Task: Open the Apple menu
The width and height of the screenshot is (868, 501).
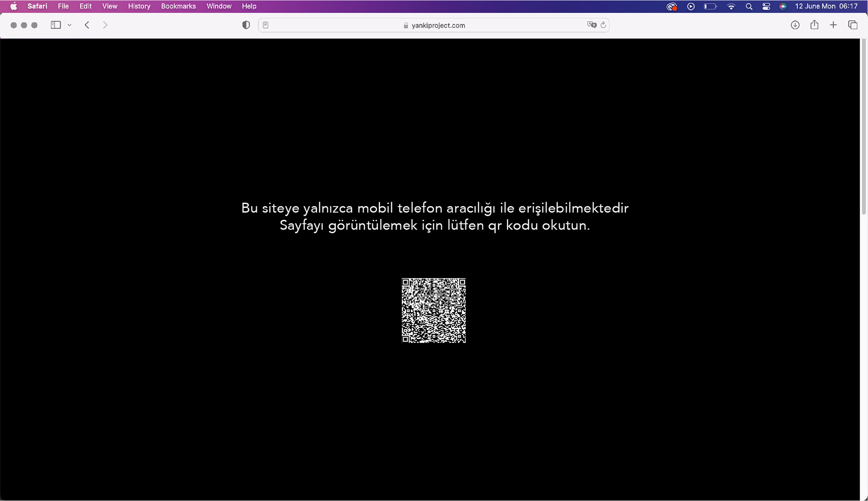Action: click(14, 6)
